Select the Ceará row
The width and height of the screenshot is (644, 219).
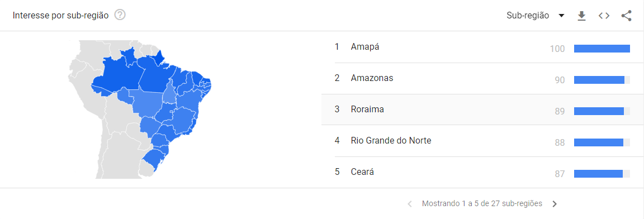[x=482, y=172]
